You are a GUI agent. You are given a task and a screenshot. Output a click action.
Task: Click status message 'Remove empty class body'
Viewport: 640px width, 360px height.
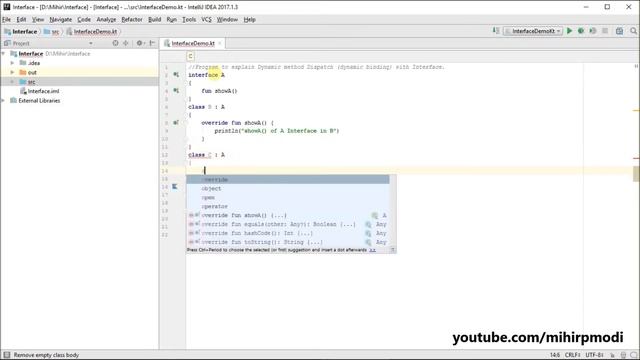click(46, 355)
